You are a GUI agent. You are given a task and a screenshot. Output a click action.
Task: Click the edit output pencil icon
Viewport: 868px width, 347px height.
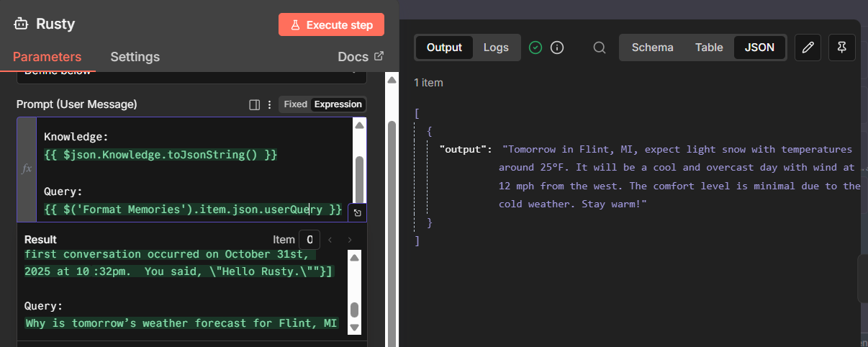click(x=808, y=48)
